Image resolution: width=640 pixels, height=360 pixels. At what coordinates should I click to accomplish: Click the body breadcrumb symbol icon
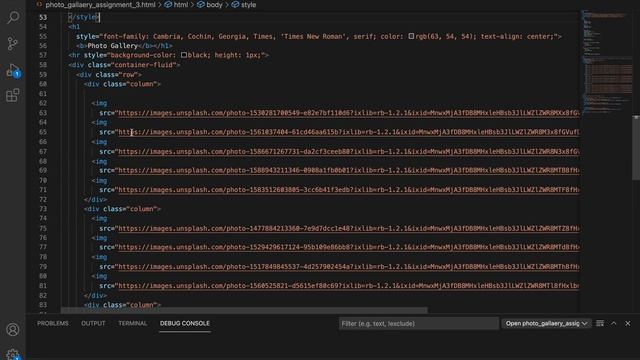coord(201,5)
